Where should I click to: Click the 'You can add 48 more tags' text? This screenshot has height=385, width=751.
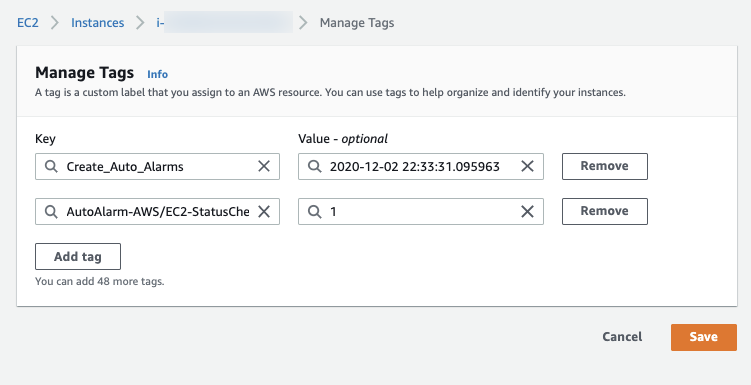click(x=100, y=281)
